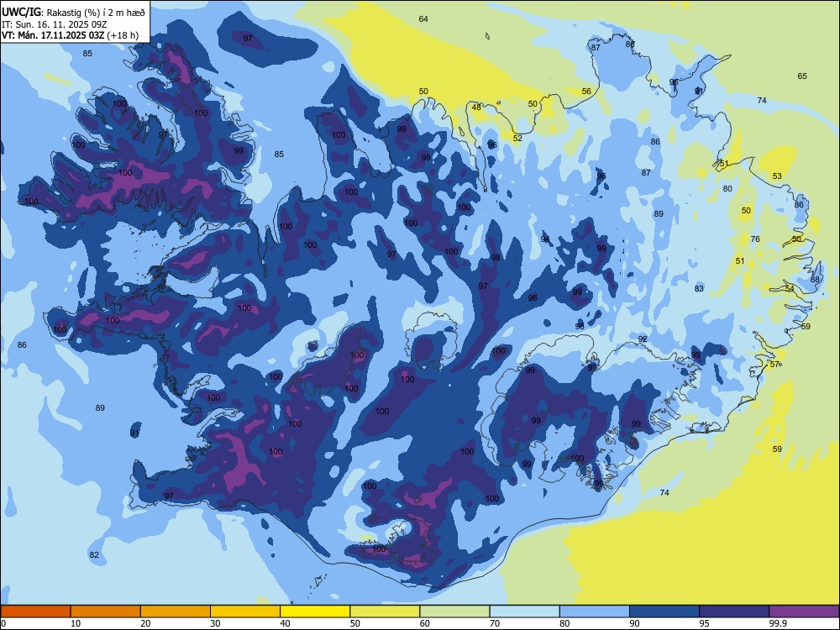
Task: Click the 30–40 golden legend swatch
Action: (245, 612)
